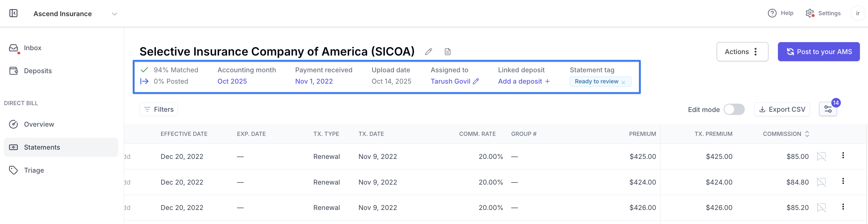Open the Help menu
Image resolution: width=868 pixels, height=224 pixels.
point(780,13)
